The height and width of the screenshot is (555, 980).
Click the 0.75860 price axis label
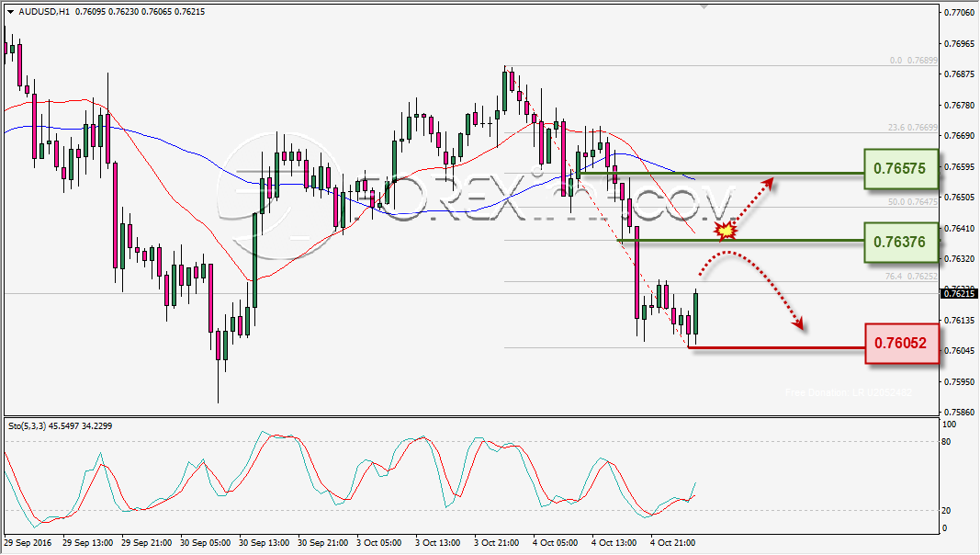(960, 413)
